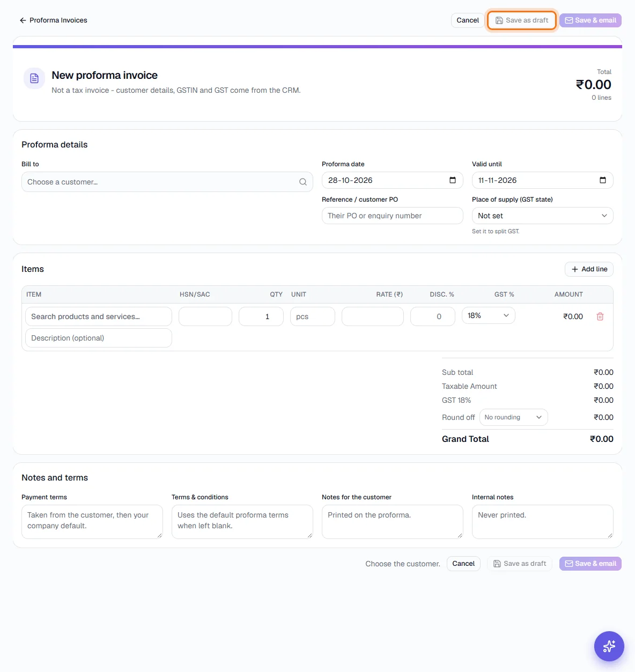Click the Disc. % field
This screenshot has width=635, height=672.
(433, 316)
